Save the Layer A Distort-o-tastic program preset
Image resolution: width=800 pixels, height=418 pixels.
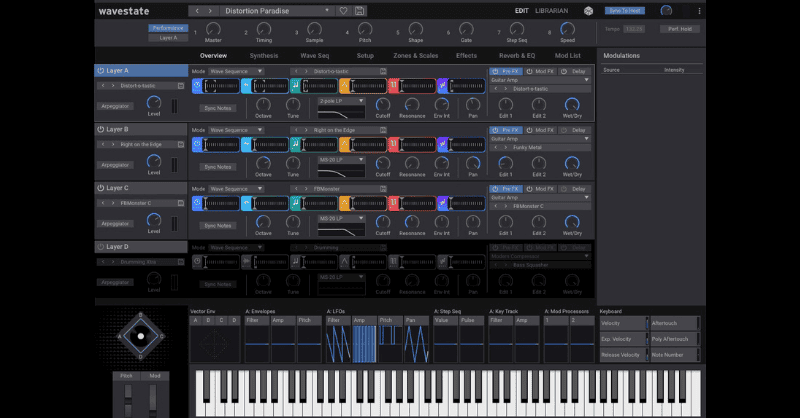point(181,86)
